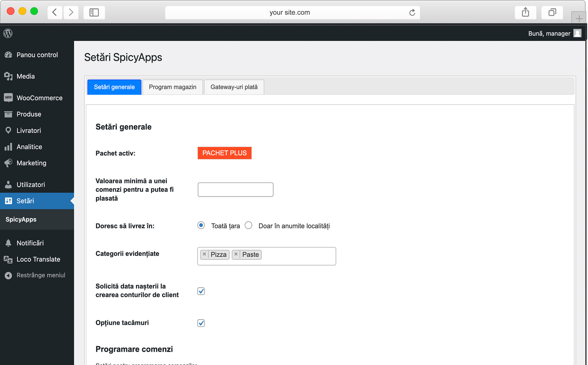Click the Livratori location pin icon

[x=8, y=130]
